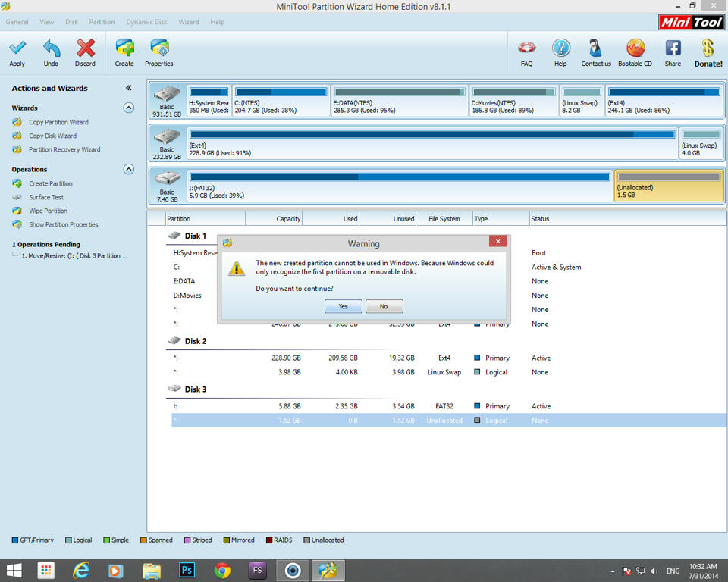Launch the Copy Disk Wizard
This screenshot has width=728, height=582.
pyautogui.click(x=52, y=136)
